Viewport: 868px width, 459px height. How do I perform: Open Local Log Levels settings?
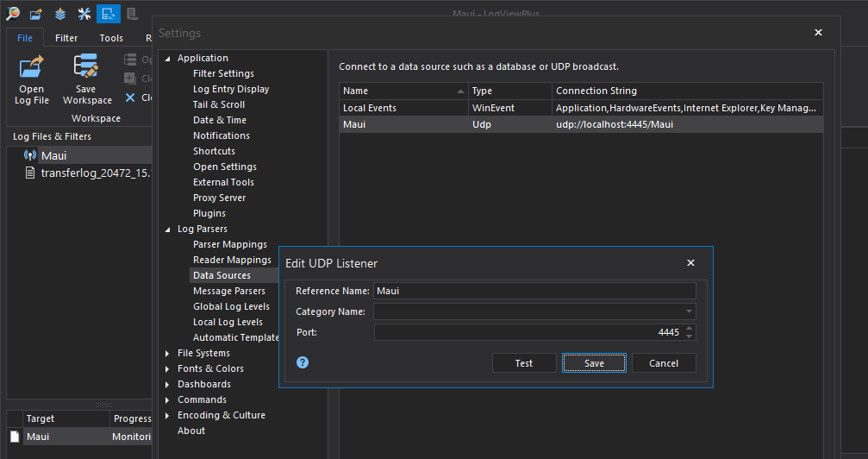pos(228,322)
